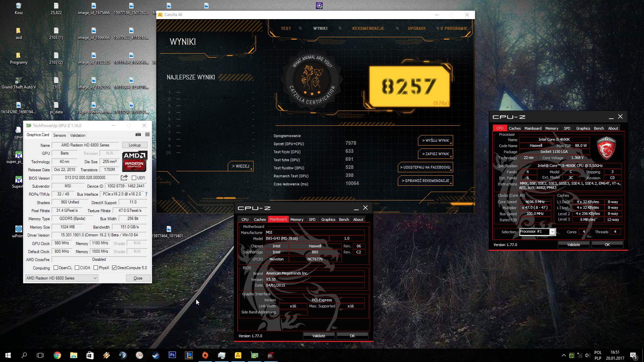Image resolution: width=644 pixels, height=362 pixels.
Task: Open the Memory tab in the mainboard CPU-Z window
Action: pyautogui.click(x=297, y=220)
